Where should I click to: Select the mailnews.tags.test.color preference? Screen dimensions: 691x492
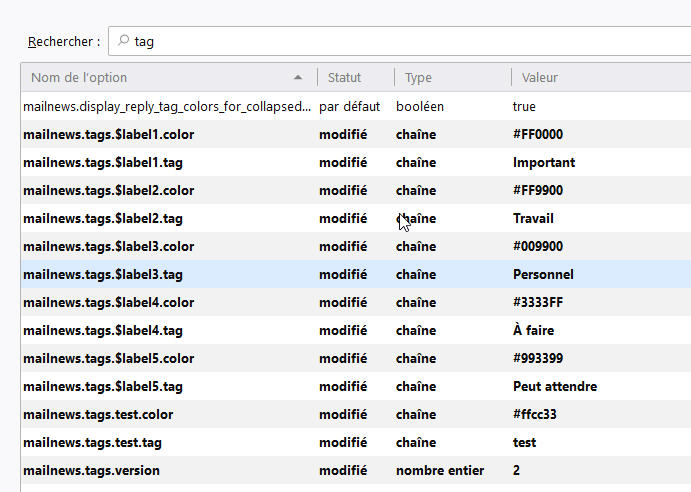(x=98, y=414)
